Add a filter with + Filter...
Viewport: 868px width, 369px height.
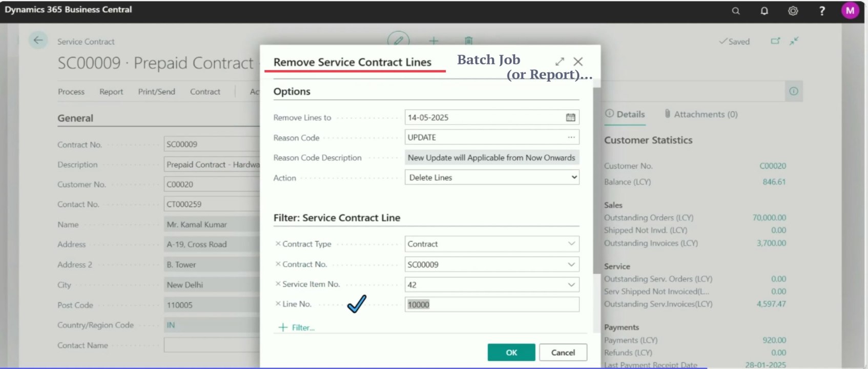coord(297,327)
